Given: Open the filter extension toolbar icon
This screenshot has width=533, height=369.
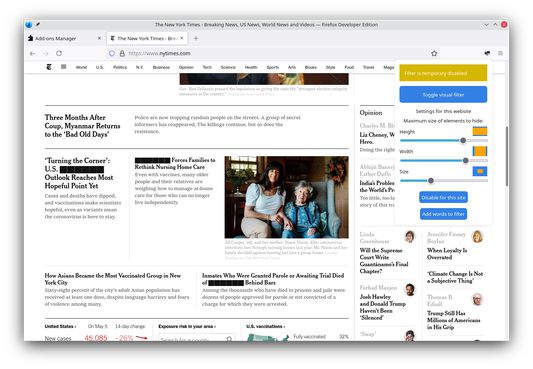Looking at the screenshot, I should pyautogui.click(x=487, y=53).
